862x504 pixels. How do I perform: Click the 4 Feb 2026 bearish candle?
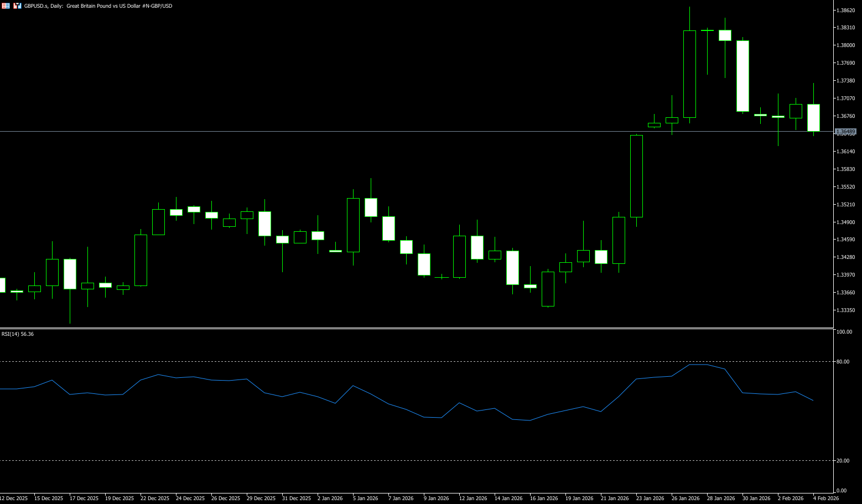coord(813,117)
